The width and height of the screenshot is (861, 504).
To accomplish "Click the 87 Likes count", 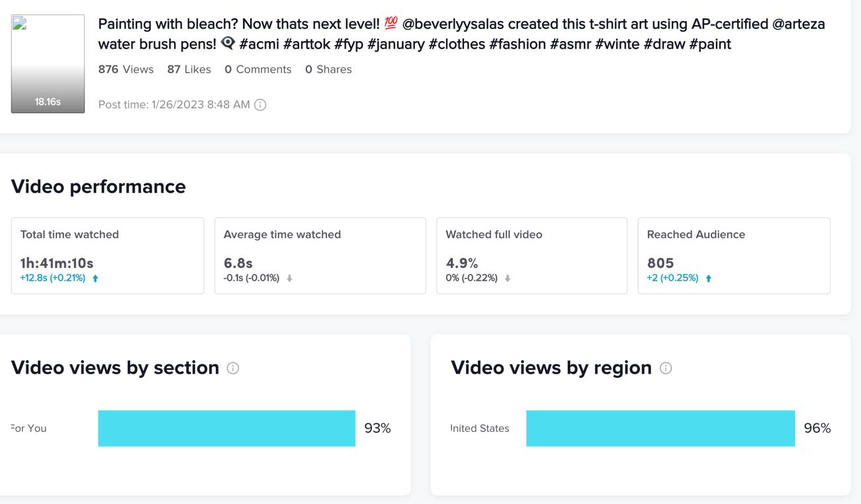I will tap(189, 69).
